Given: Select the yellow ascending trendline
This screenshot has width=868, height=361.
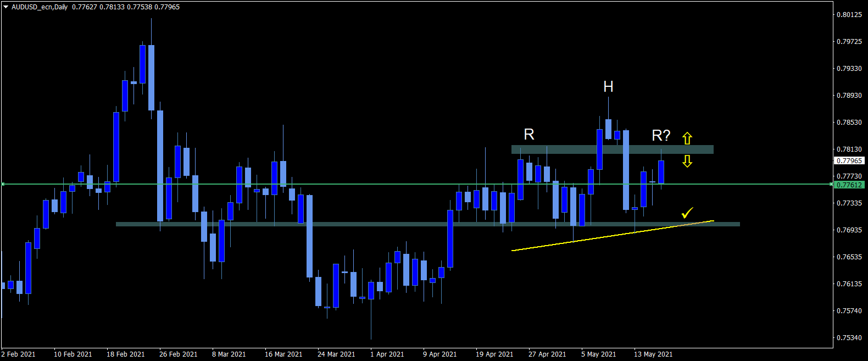Looking at the screenshot, I should tap(613, 236).
